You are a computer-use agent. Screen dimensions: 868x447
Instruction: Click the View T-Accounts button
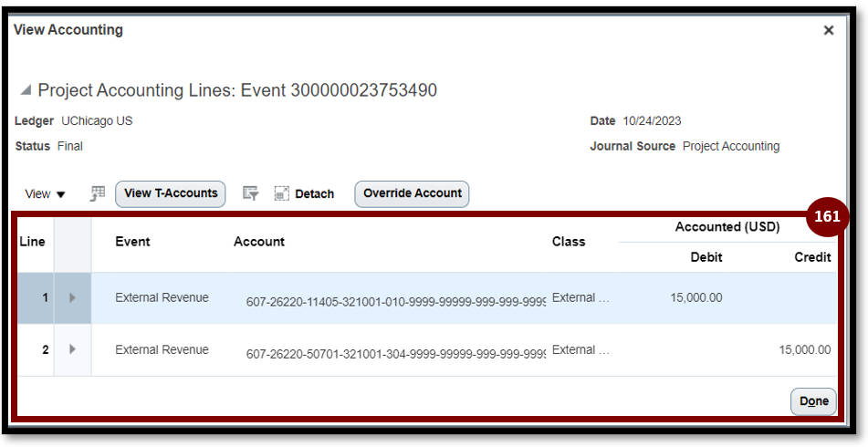(x=171, y=193)
